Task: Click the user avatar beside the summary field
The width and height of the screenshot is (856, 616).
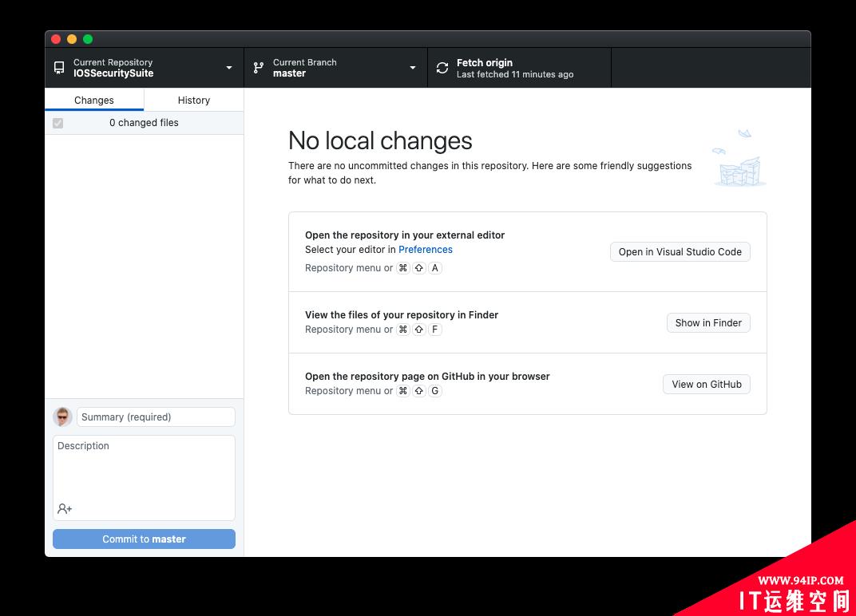Action: (x=62, y=417)
